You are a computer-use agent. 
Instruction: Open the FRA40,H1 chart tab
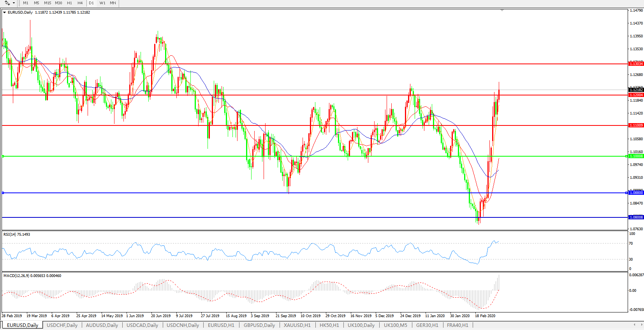(x=457, y=325)
